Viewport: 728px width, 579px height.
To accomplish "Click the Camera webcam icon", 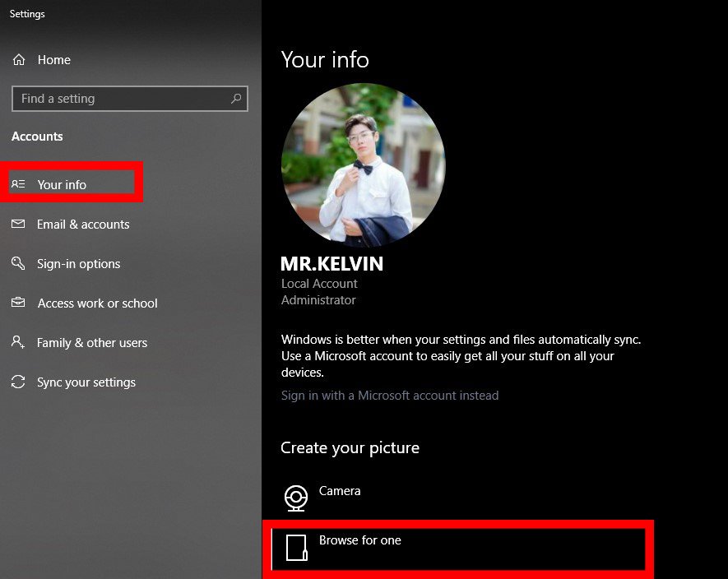I will click(295, 497).
